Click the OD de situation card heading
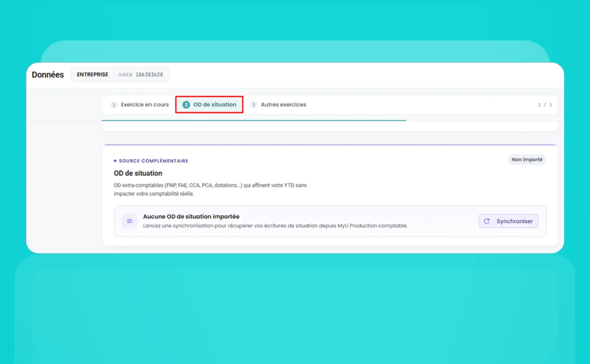Image resolution: width=590 pixels, height=364 pixels. (138, 173)
